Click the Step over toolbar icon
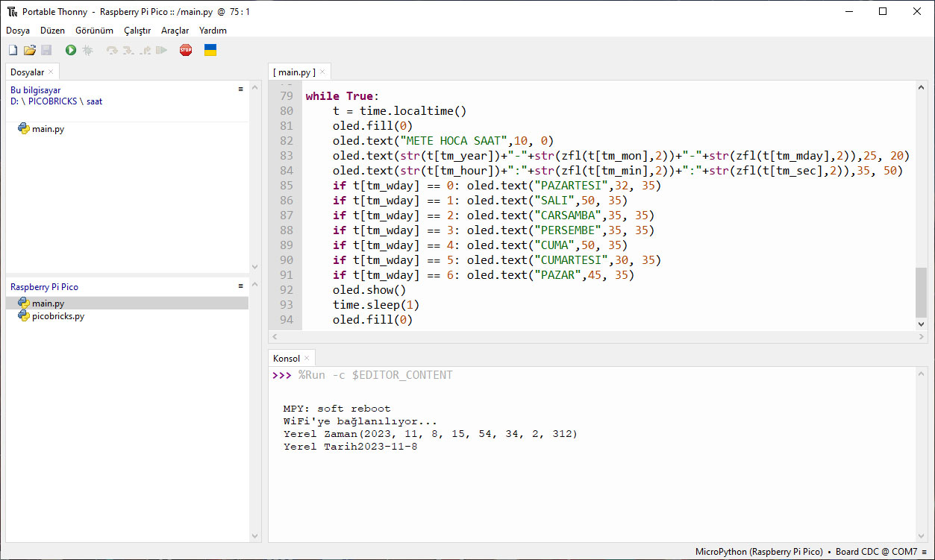This screenshot has width=935, height=560. pyautogui.click(x=112, y=50)
